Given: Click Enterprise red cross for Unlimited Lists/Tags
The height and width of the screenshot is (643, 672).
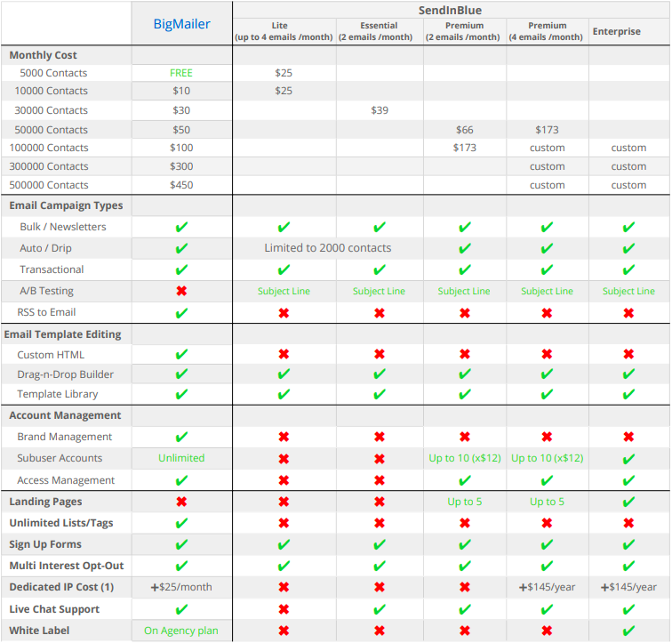Looking at the screenshot, I should [628, 523].
